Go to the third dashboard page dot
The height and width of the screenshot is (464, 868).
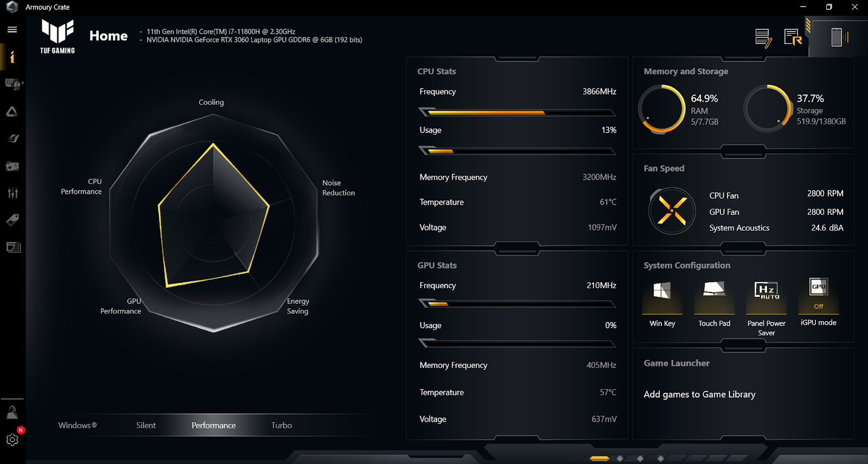(x=640, y=459)
